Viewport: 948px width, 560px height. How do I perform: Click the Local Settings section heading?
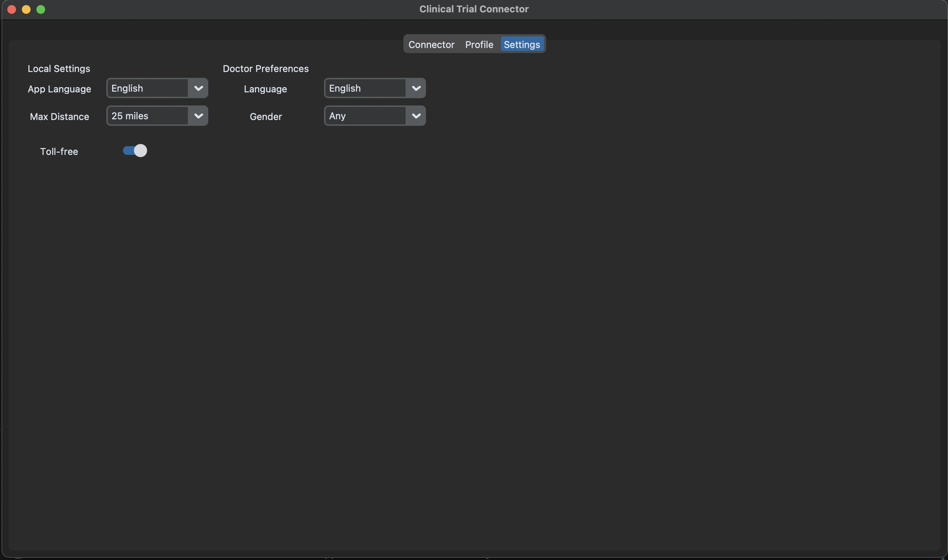[59, 69]
